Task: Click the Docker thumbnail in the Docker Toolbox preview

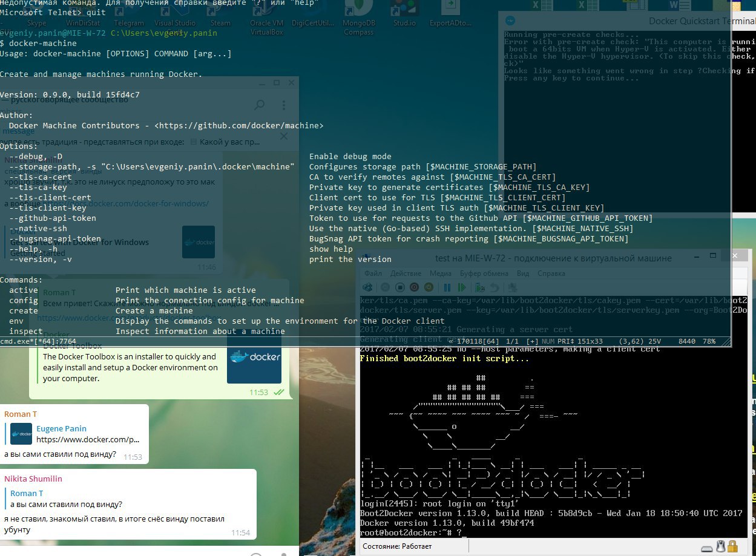Action: 254,357
